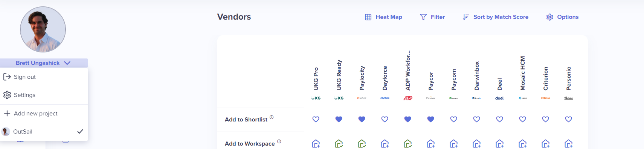Select the Paycom column header
Viewport: 644px width, 149px height.
pos(454,80)
